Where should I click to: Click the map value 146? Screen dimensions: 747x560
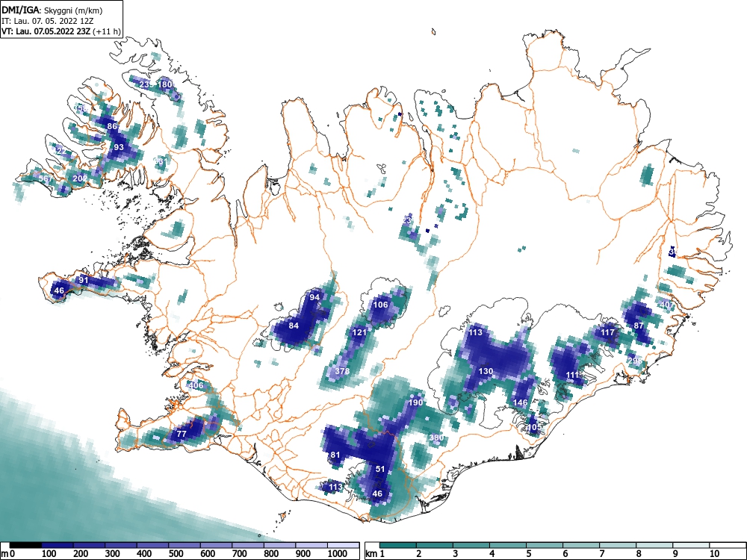tap(520, 402)
